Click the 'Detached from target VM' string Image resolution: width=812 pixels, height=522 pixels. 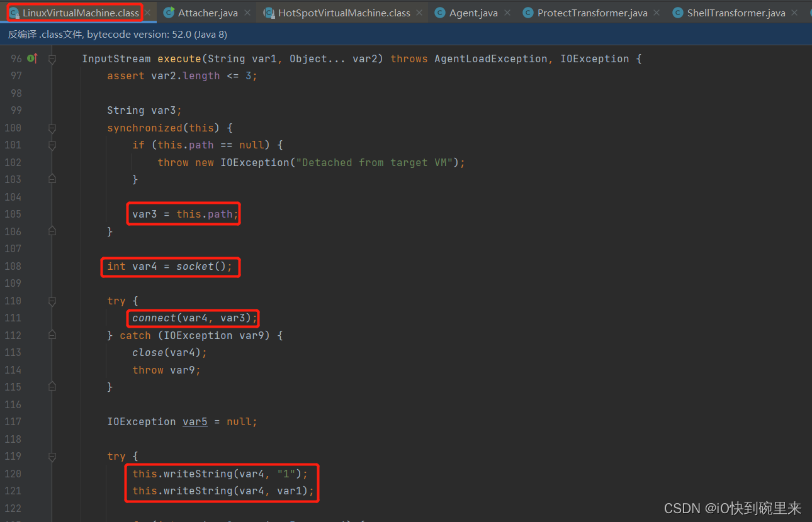pos(375,162)
